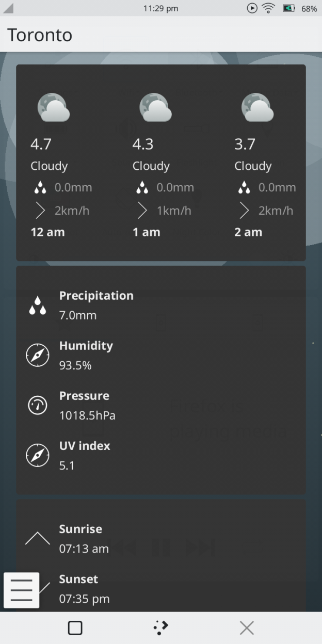This screenshot has height=644, width=322.
Task: Click the 12 am cloudy weather icon
Action: click(53, 107)
